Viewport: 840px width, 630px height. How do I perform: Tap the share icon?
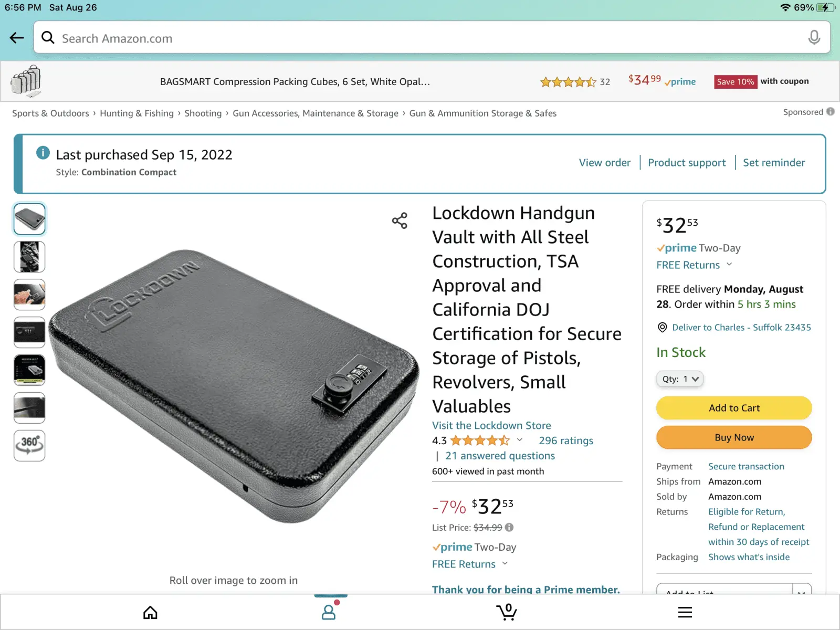point(400,220)
